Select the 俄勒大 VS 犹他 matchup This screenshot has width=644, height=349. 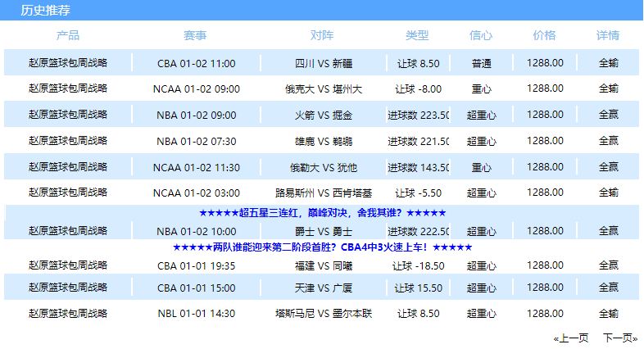(324, 167)
